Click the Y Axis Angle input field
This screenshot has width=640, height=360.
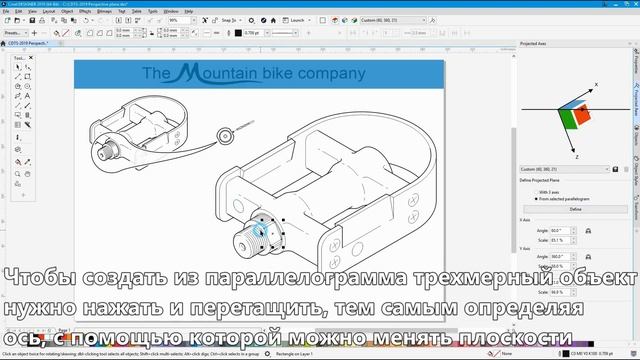pos(560,257)
